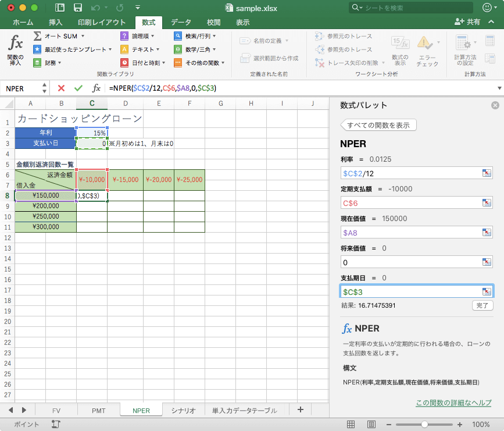Open the Insert (挿入) ribbon tab
Viewport: 504px width, 431px height.
point(56,22)
